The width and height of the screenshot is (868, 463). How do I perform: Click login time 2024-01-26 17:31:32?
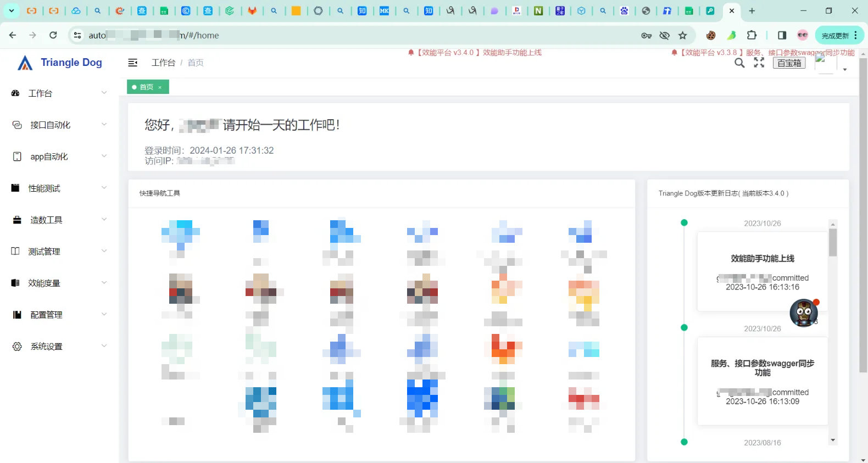tap(231, 150)
